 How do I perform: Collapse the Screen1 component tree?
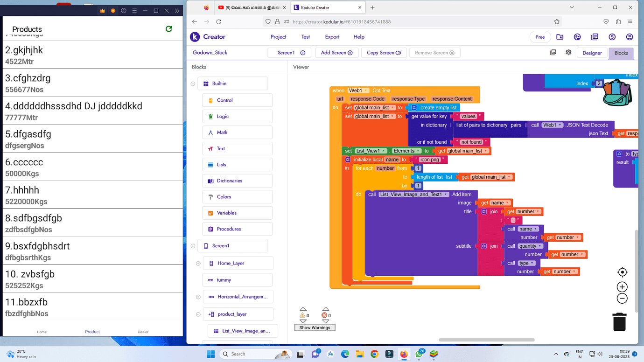193,245
